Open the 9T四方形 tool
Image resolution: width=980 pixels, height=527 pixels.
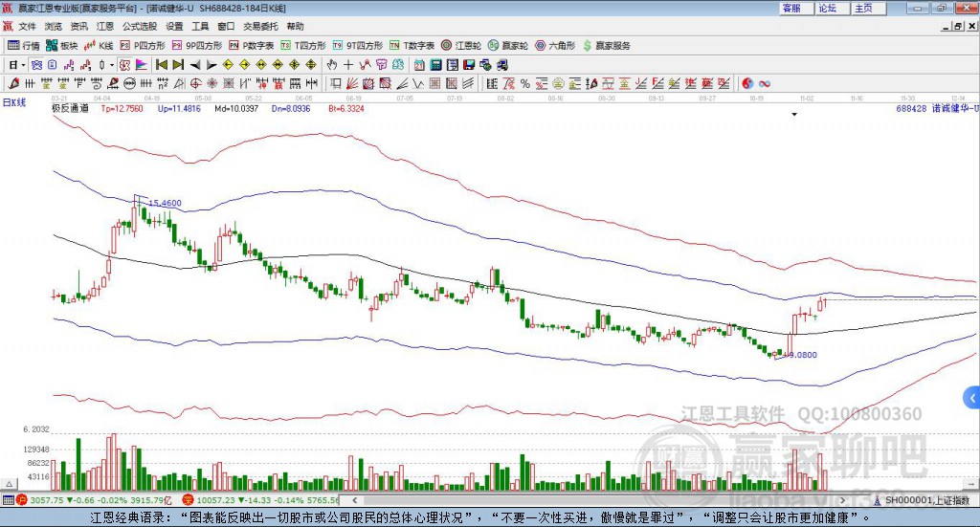[358, 46]
